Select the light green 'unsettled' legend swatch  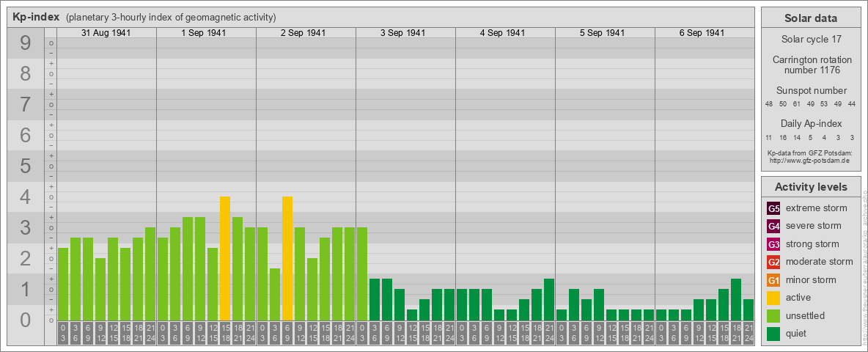[x=773, y=316]
